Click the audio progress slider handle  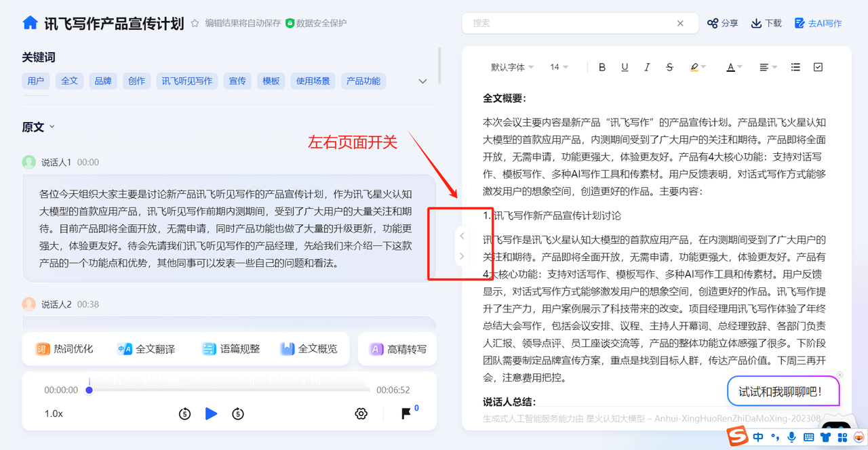coord(89,390)
